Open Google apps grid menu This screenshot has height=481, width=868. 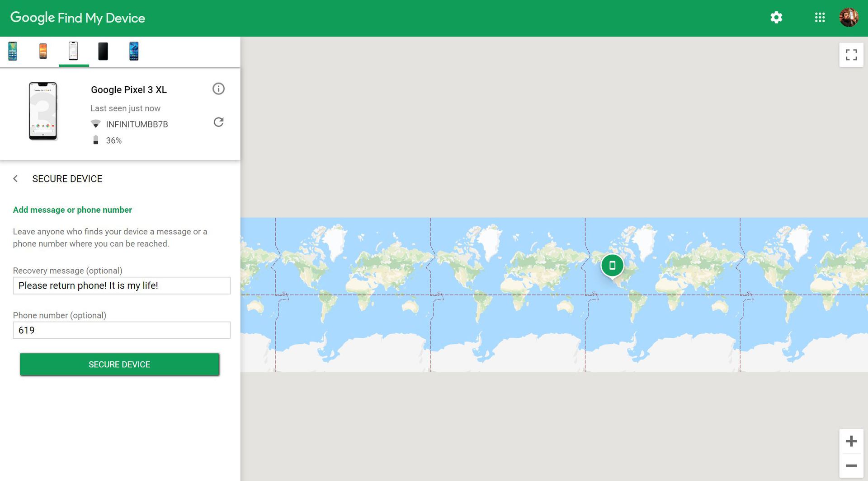coord(820,18)
